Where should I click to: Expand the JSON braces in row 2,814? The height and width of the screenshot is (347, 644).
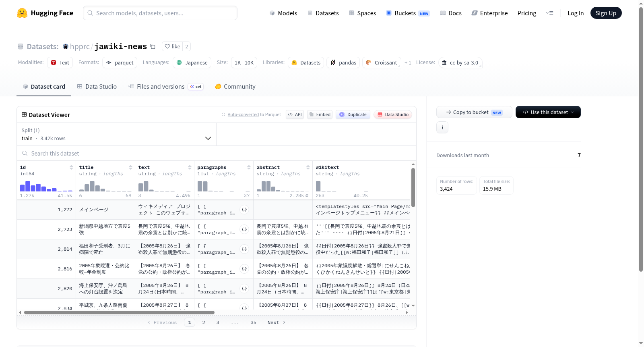pos(244,249)
